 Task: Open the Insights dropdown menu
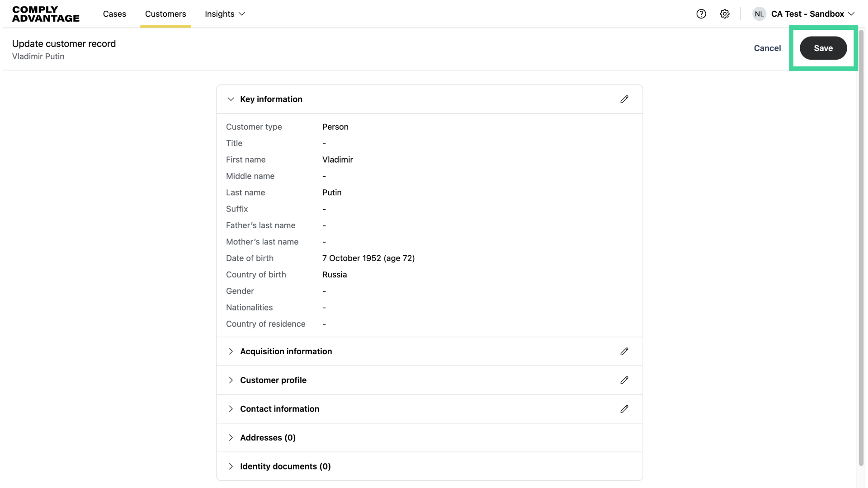coord(225,14)
